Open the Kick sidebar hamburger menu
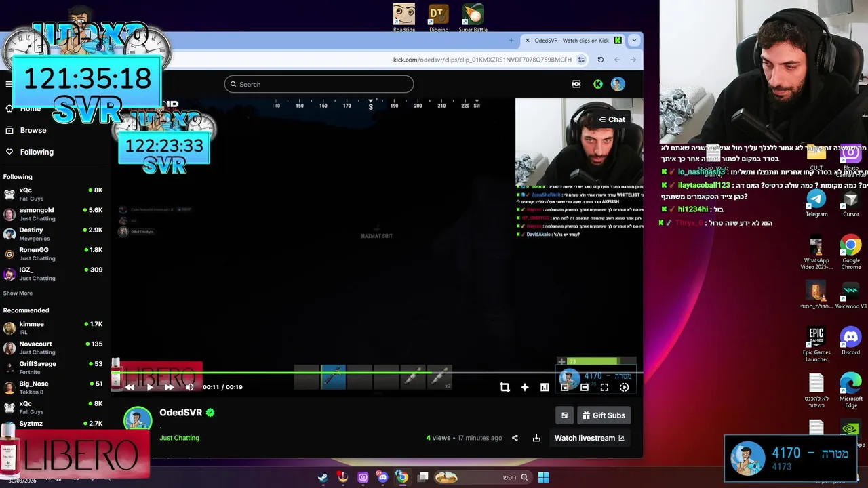 pyautogui.click(x=9, y=84)
